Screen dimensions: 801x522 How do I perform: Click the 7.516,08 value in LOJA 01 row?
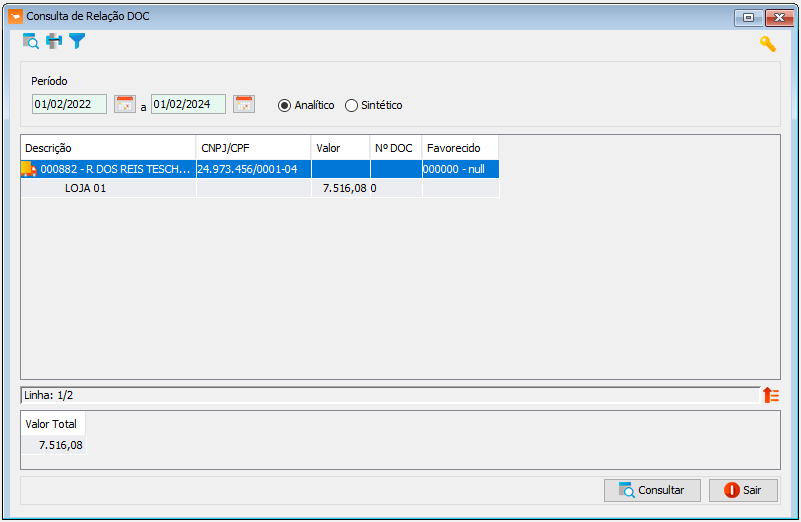(x=341, y=188)
